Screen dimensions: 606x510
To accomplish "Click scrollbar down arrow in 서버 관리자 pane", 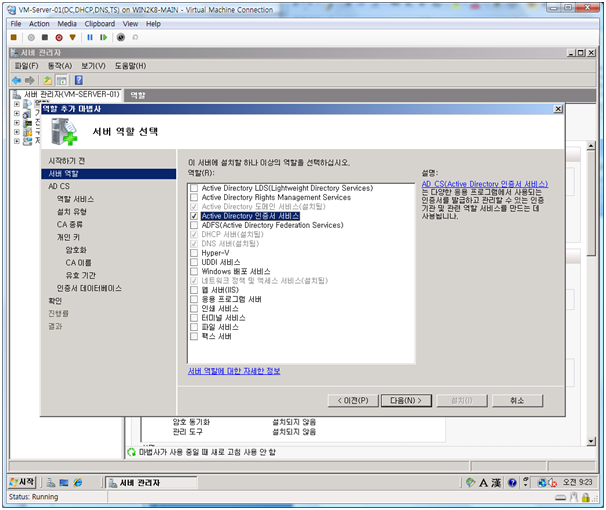I will tap(591, 441).
